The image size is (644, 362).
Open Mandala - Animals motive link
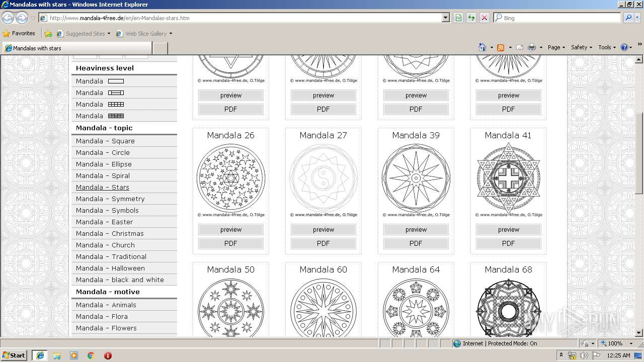106,305
